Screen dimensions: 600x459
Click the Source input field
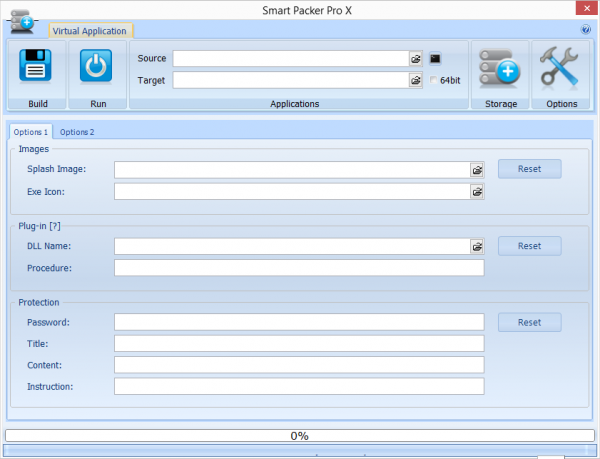pyautogui.click(x=291, y=59)
